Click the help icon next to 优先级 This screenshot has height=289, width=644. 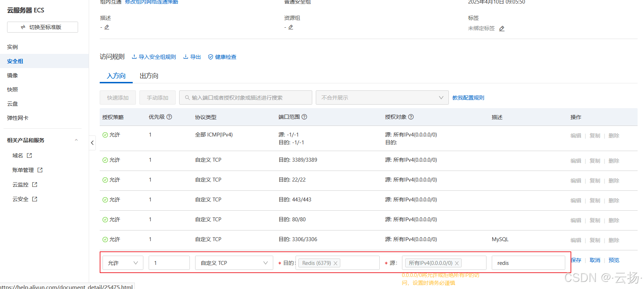[169, 117]
